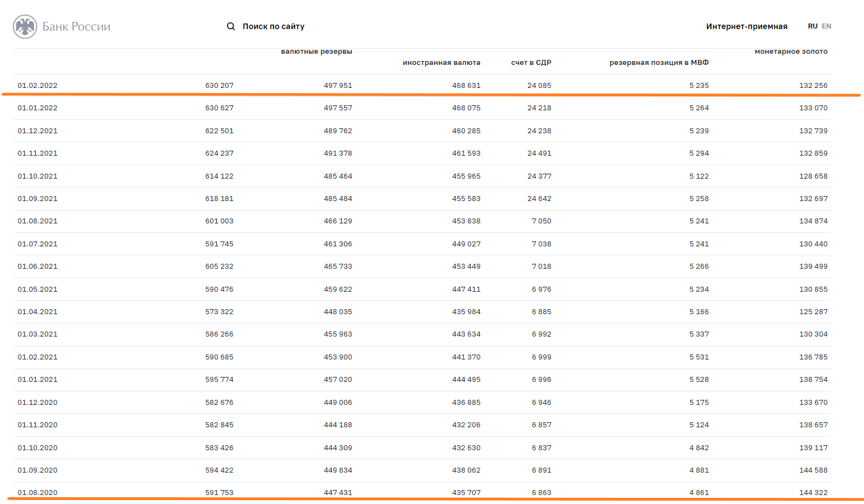Switch site language to EN
Viewport: 864px width, 504px height.
click(826, 26)
